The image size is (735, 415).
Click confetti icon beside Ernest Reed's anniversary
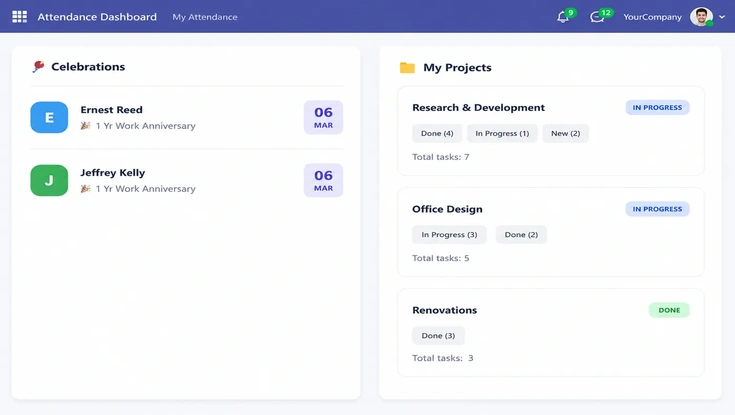tap(85, 126)
